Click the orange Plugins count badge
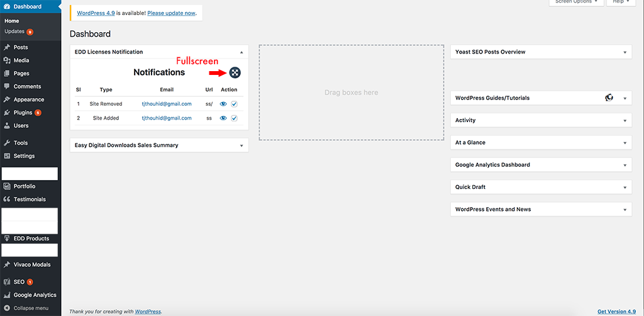The image size is (644, 316). [38, 113]
